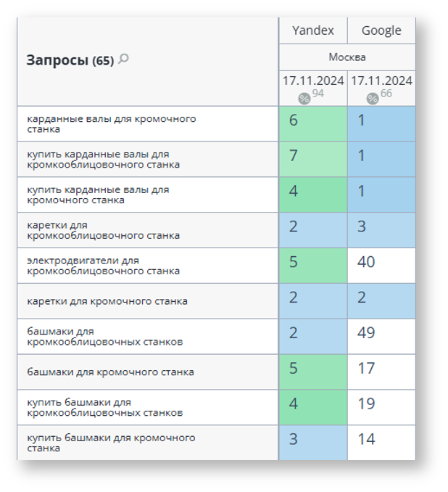448x492 pixels.
Task: Click Google position 3 for каретки кромкооблицовочного
Action: pos(381,230)
